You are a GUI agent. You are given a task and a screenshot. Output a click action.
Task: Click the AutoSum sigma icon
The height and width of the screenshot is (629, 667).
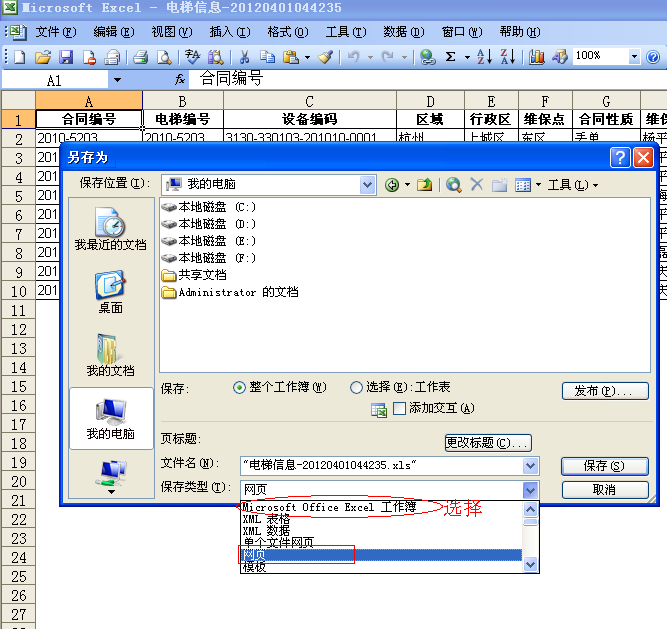[450, 57]
